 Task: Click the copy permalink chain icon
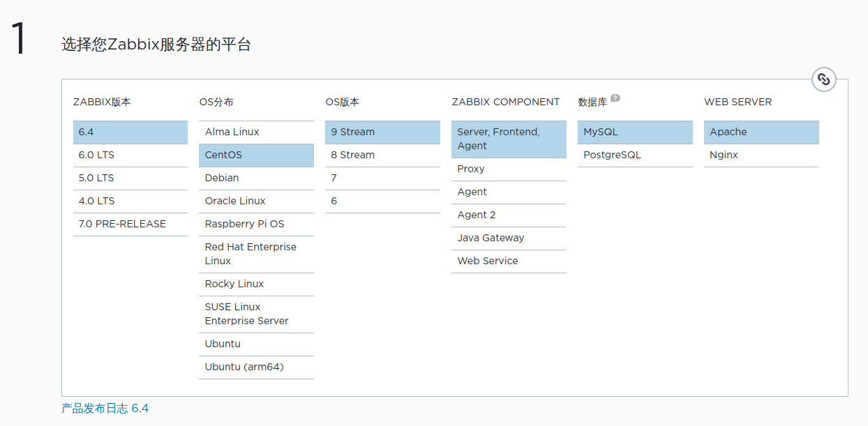pos(823,79)
